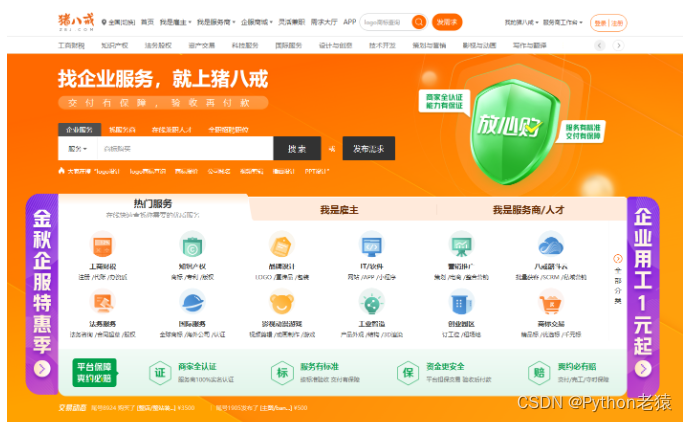Click the 全部分类 vertical link

click(618, 285)
